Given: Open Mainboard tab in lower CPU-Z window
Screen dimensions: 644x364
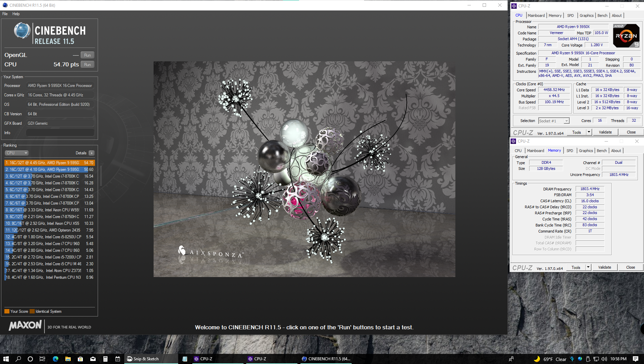Looking at the screenshot, I should coord(536,151).
